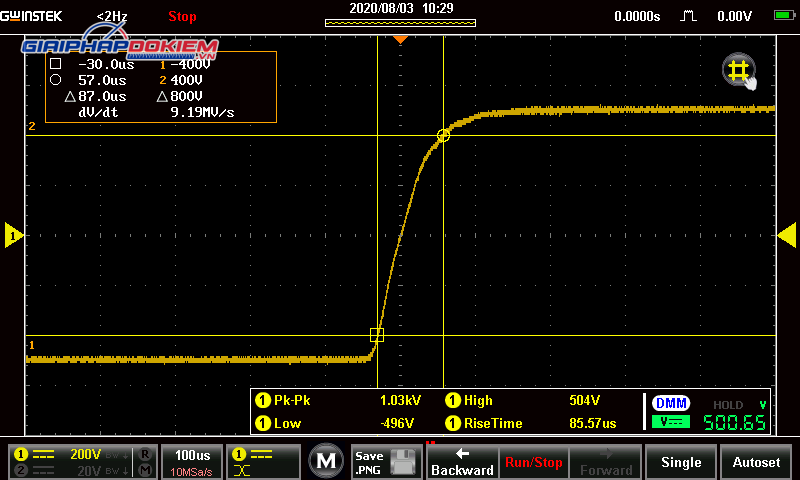Tap the Low -496V measurement

click(335, 423)
